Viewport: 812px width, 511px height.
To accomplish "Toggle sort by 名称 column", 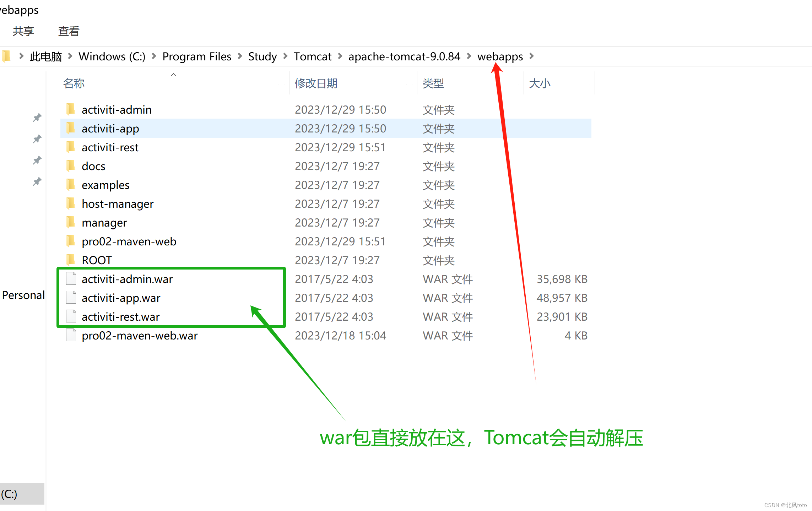I will click(74, 83).
